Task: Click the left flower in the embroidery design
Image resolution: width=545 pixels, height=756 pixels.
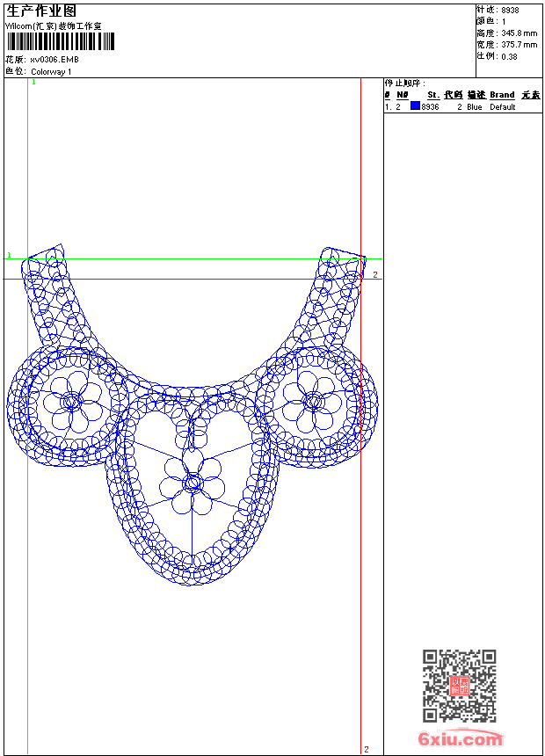Action: coord(72,402)
